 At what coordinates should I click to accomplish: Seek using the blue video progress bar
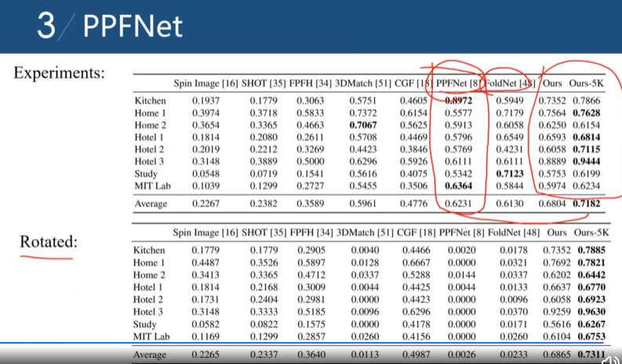coord(302,343)
